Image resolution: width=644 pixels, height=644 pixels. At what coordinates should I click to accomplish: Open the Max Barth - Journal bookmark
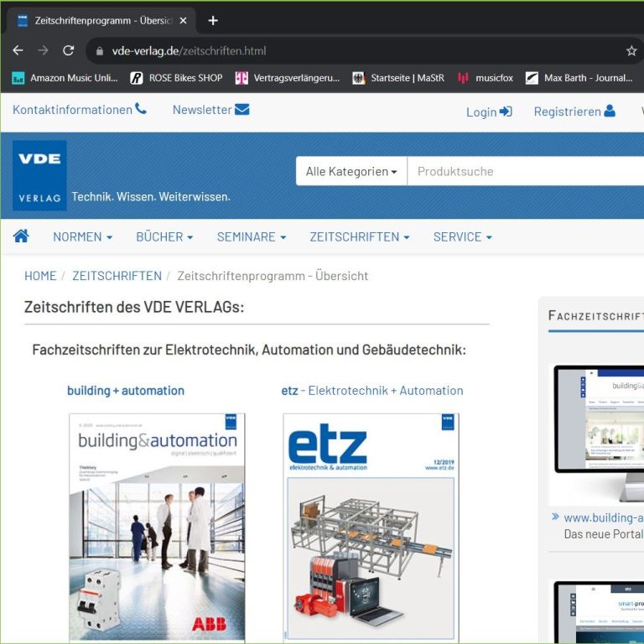(x=579, y=78)
